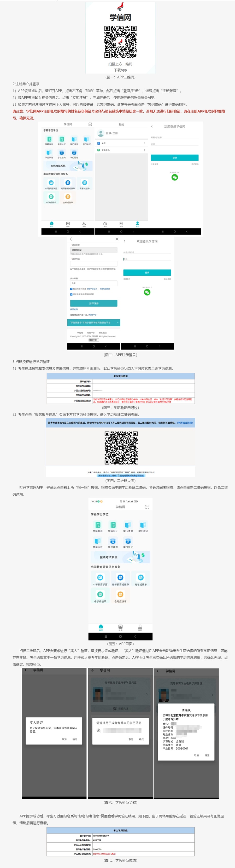235x868 pixels.
Task: Click 登录 button next to 我的 page
Action: tap(174, 158)
